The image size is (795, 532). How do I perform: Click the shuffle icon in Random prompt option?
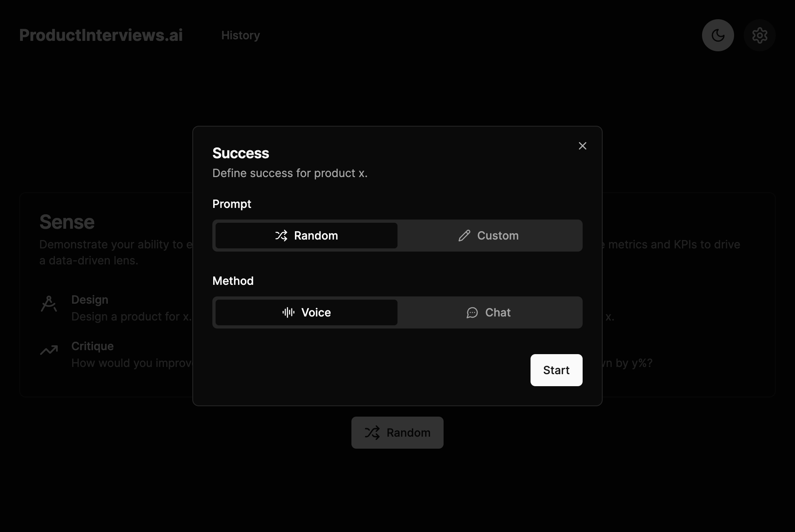click(x=281, y=236)
